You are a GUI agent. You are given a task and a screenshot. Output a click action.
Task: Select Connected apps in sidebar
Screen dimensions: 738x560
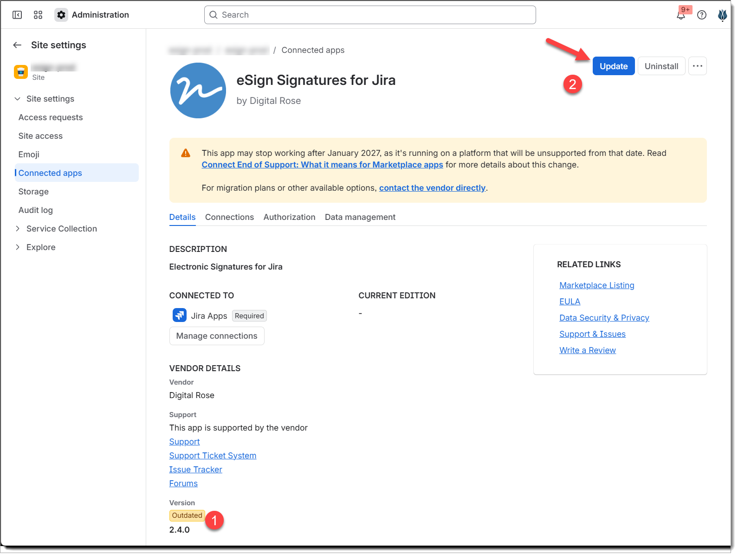coord(77,173)
